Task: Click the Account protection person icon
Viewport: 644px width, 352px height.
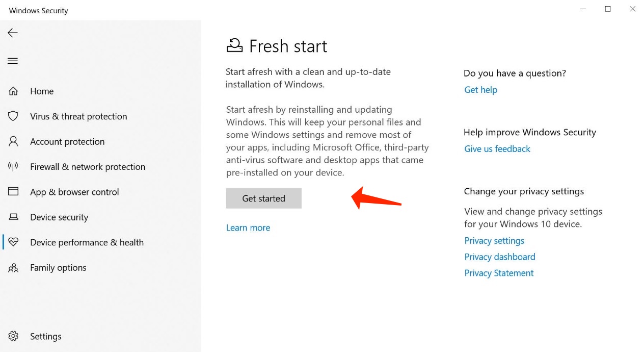Action: tap(13, 141)
